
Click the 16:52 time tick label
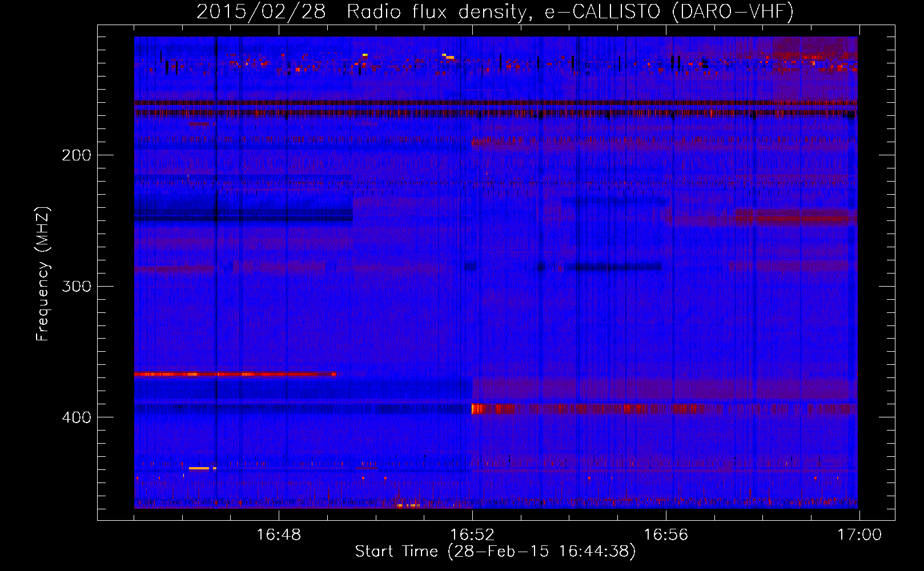pyautogui.click(x=472, y=535)
